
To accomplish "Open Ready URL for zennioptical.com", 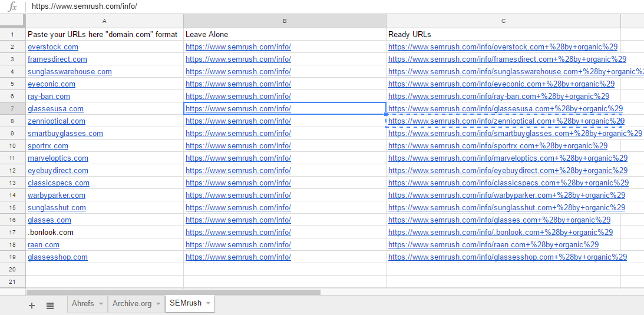I will point(506,121).
